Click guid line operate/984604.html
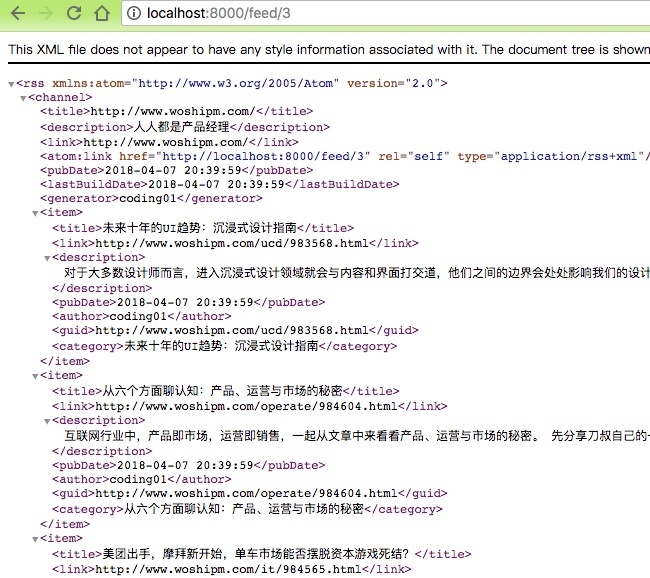The height and width of the screenshot is (578, 650). coord(250,493)
